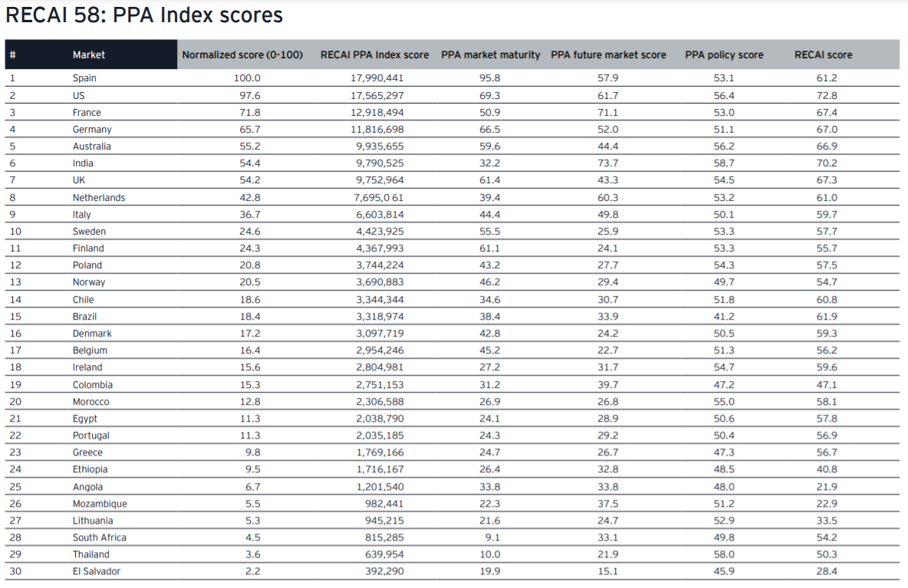
Task: Click the "PPA future market score" header
Action: (608, 55)
